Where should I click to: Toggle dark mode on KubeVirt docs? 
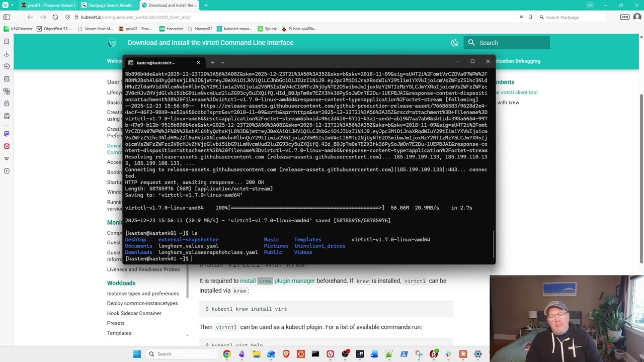pos(455,43)
